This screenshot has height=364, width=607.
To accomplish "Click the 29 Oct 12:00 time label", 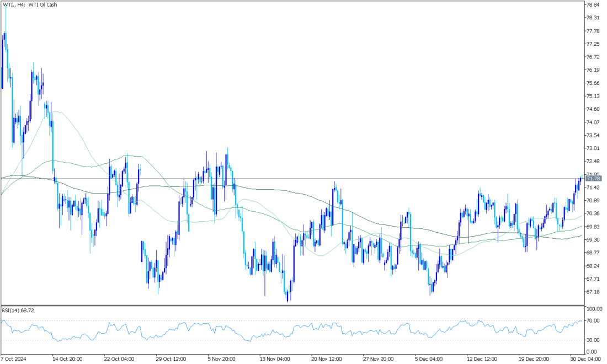I will pos(171,359).
